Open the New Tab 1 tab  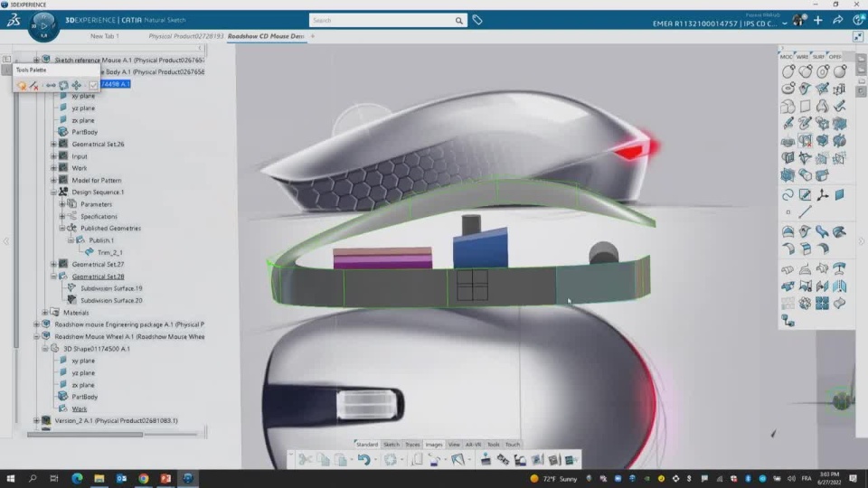pyautogui.click(x=105, y=36)
